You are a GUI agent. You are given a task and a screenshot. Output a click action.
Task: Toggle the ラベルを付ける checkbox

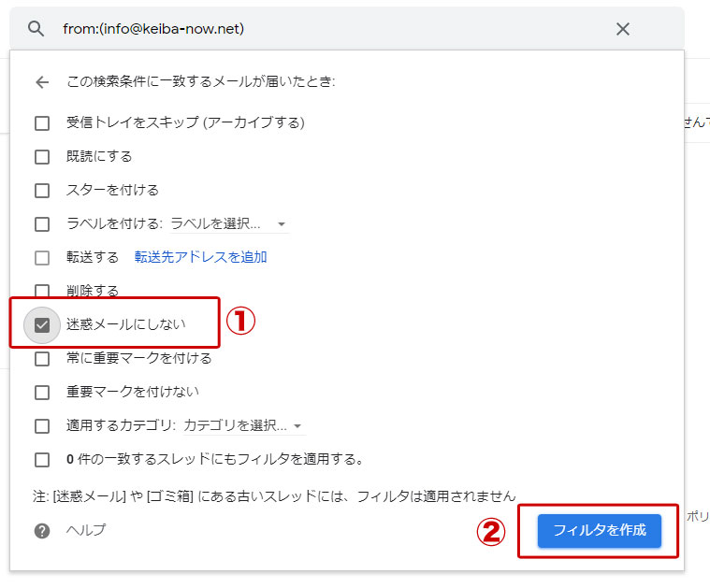[42, 223]
